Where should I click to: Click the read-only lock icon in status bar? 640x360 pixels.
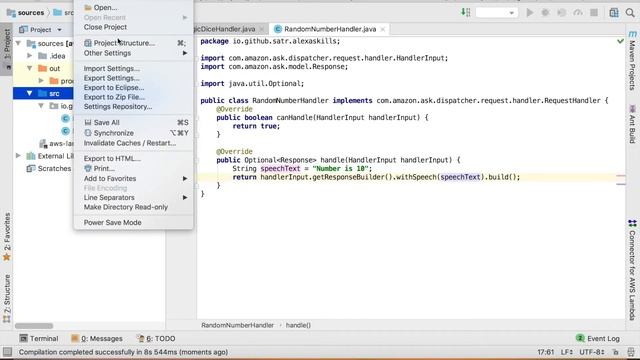(x=616, y=352)
